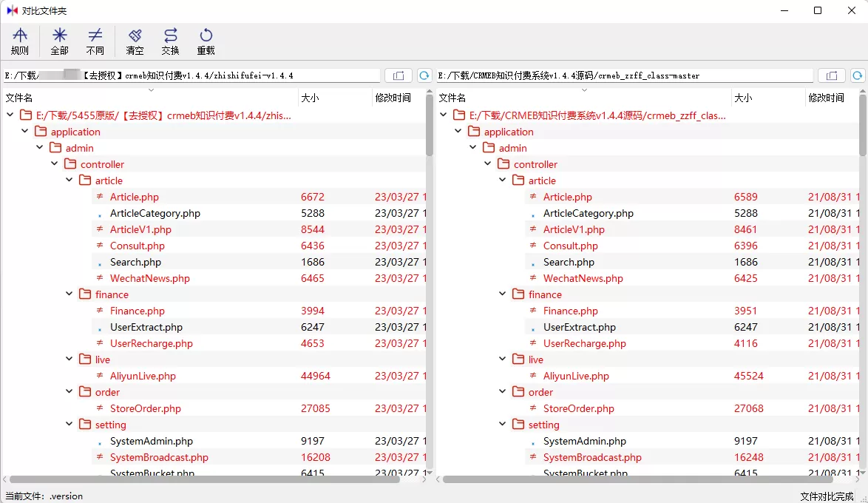Reload the comparison with 重载

[x=206, y=41]
